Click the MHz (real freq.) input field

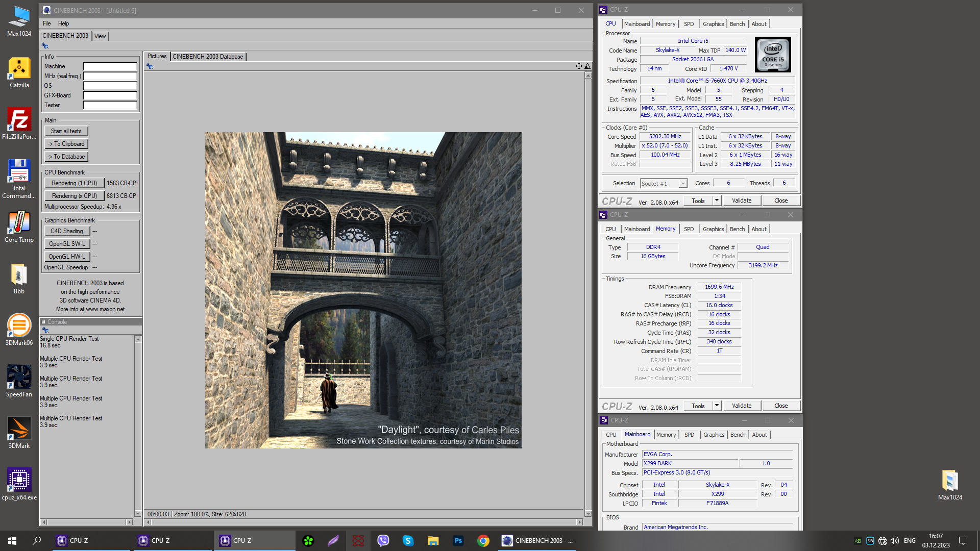click(x=110, y=76)
